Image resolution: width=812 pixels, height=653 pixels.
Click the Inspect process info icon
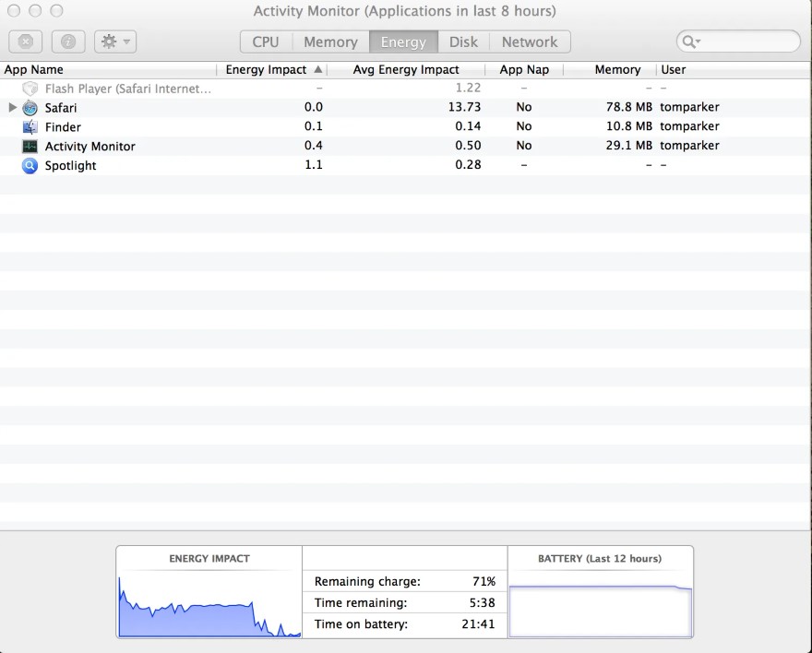click(68, 42)
